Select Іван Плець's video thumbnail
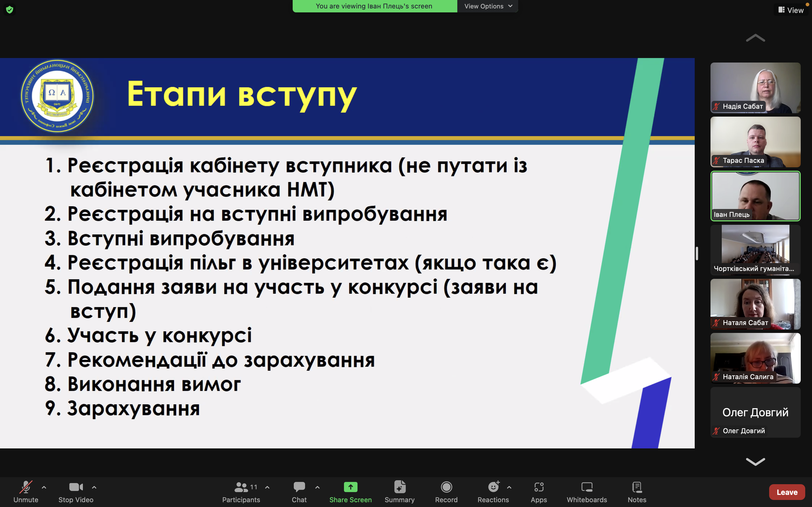Viewport: 812px width, 507px height. 755,196
